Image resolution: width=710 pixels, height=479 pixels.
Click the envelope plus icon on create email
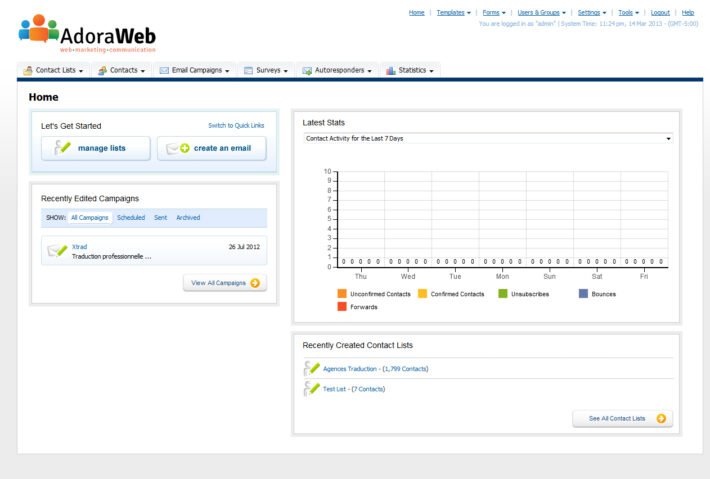point(178,148)
